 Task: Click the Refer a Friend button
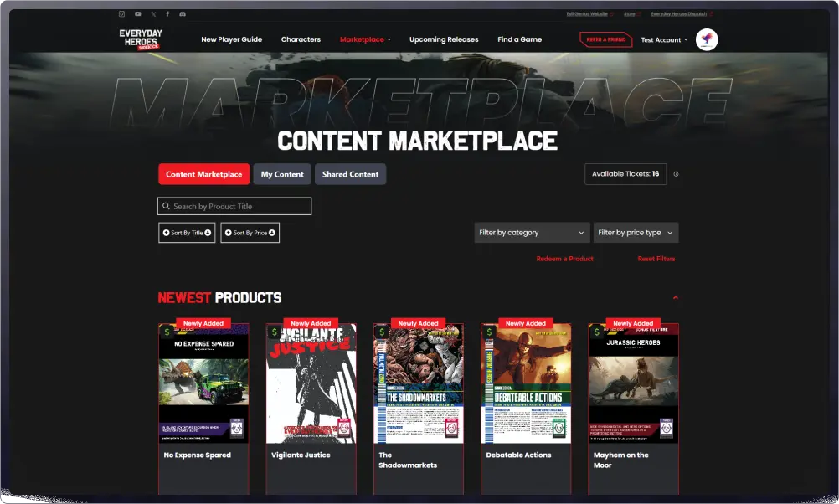coord(605,39)
